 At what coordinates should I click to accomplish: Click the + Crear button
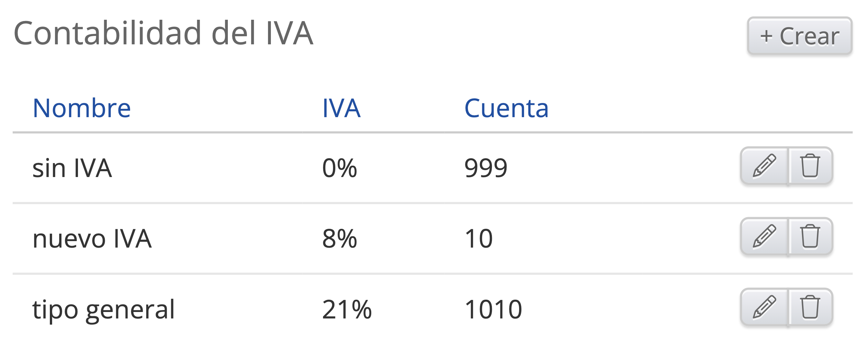(799, 36)
